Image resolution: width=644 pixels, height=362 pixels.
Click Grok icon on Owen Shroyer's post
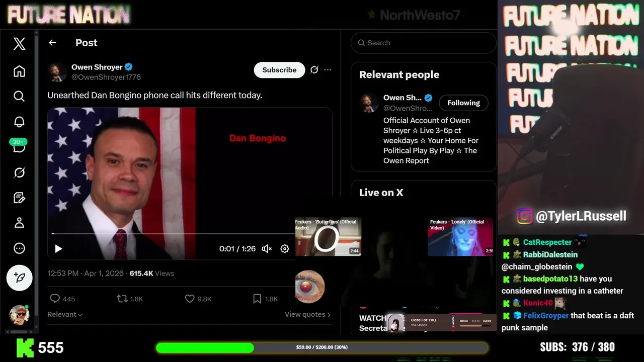(x=314, y=70)
